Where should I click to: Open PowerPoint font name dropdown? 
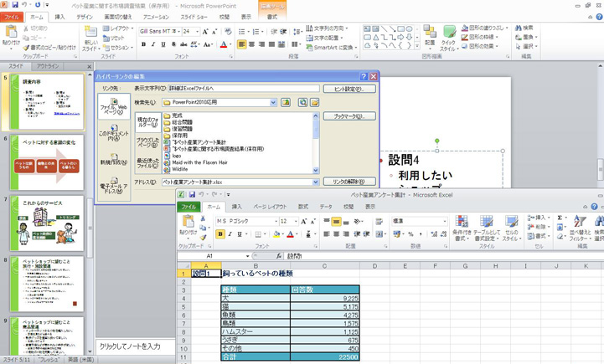(179, 31)
